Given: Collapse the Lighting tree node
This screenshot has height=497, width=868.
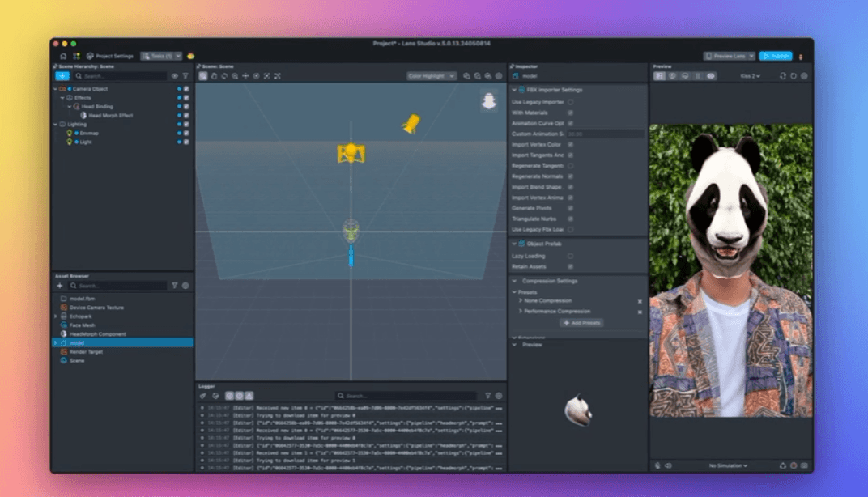Looking at the screenshot, I should click(x=55, y=124).
